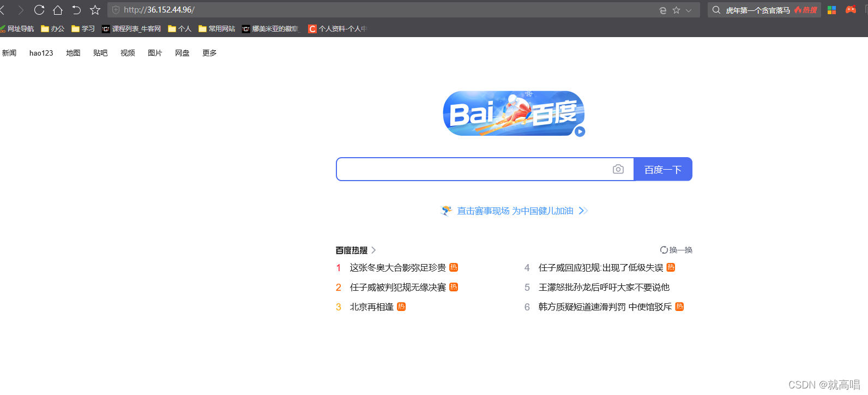This screenshot has height=395, width=868.
Task: Click the 百度一下 search button
Action: point(663,169)
